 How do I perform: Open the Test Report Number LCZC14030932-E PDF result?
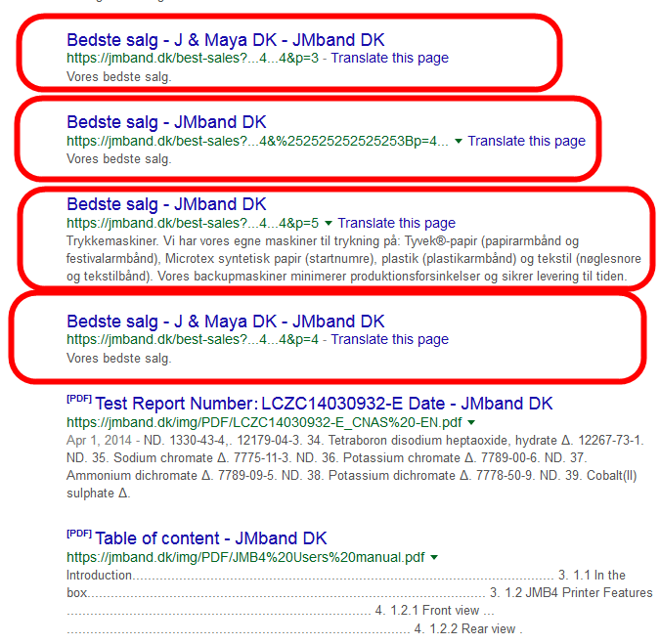[x=323, y=404]
